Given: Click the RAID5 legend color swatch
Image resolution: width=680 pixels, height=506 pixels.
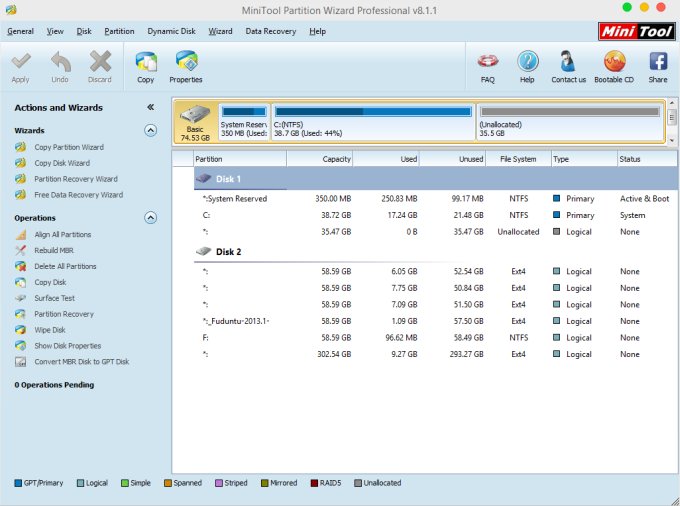Looking at the screenshot, I should 314,483.
